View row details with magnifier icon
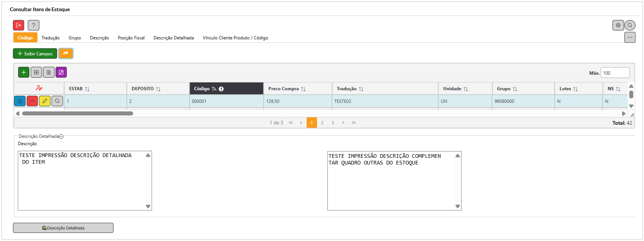Screen dimensions: 644x241 (x=57, y=101)
